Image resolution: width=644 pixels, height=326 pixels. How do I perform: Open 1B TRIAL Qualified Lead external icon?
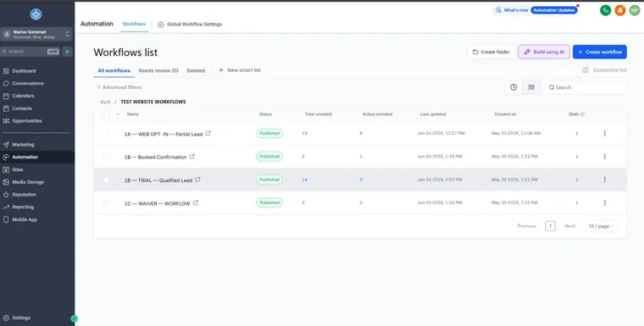click(x=198, y=180)
